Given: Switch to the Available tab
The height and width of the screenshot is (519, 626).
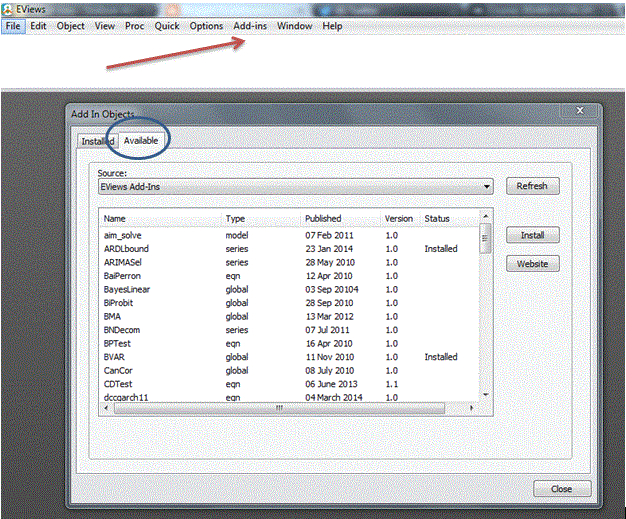Looking at the screenshot, I should click(141, 141).
